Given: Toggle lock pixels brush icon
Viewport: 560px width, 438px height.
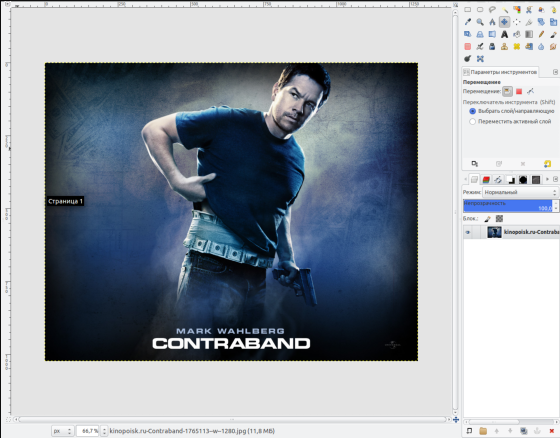Looking at the screenshot, I should pos(488,219).
